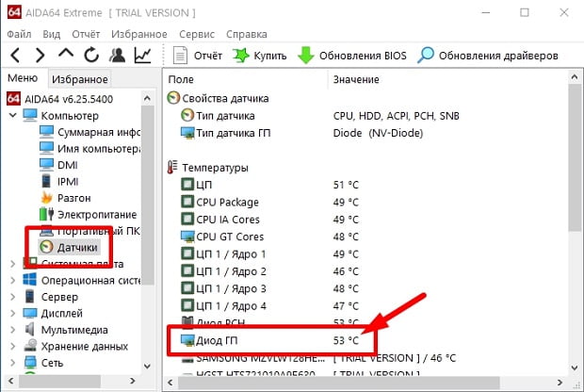Expand the Дисплей tree node
The width and height of the screenshot is (584, 392).
[13, 313]
